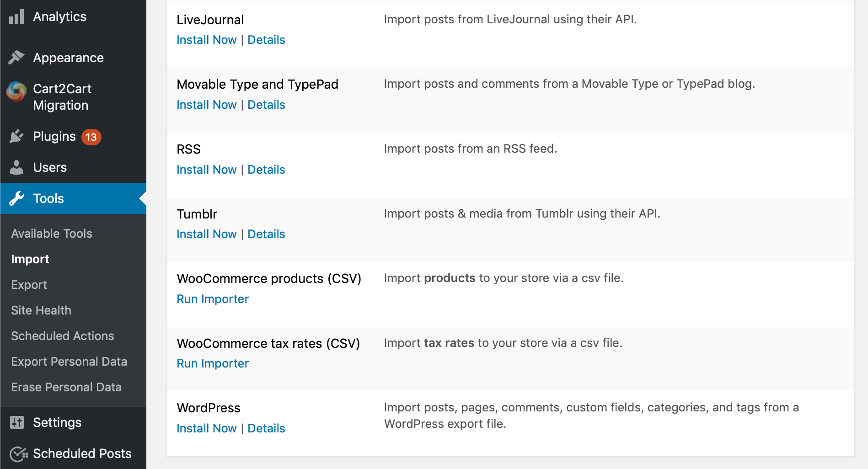The image size is (868, 469).
Task: Click the Plugins plug icon
Action: click(x=16, y=136)
